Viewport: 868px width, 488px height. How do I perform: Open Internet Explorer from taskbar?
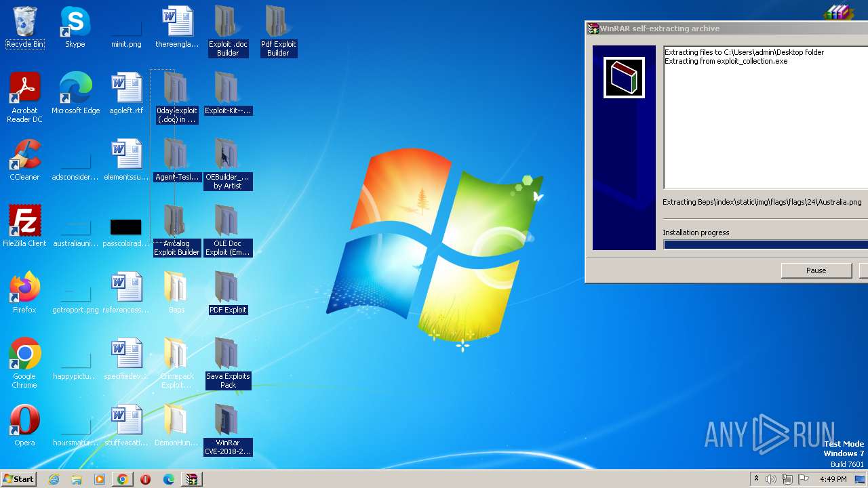click(54, 479)
